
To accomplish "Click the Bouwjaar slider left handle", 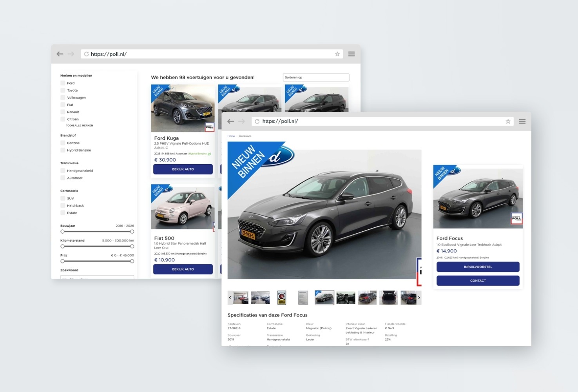I will pos(62,232).
